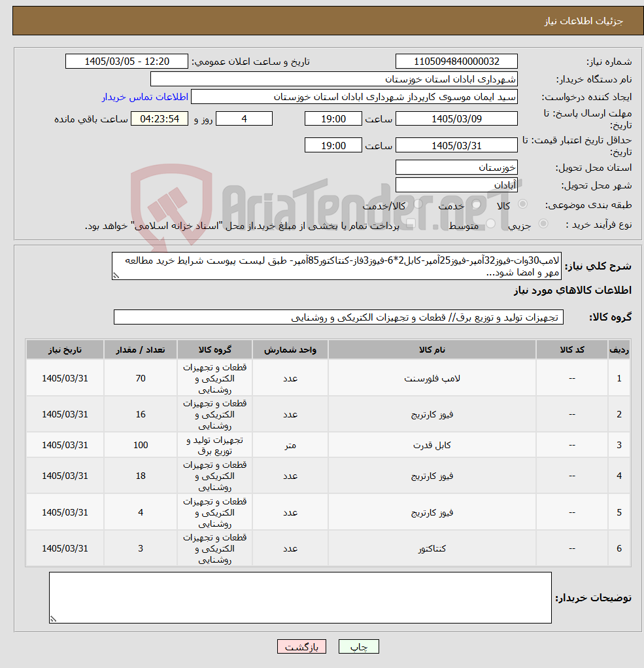The image size is (644, 668).
Task: Click the اطلاعات کالاهای مورد نیاز heading
Action: click(x=573, y=290)
